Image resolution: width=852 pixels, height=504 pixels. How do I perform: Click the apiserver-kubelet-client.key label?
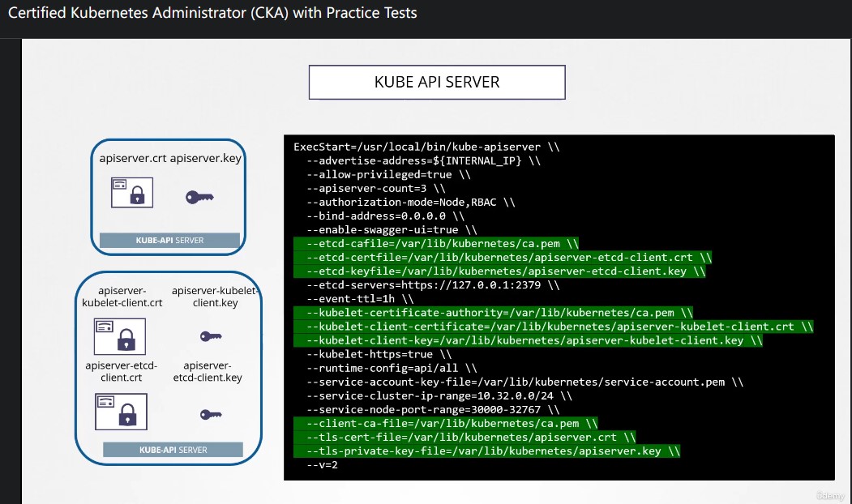[x=215, y=297]
